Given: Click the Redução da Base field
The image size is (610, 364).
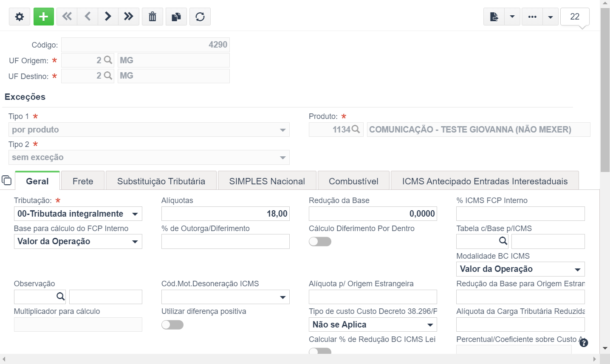Looking at the screenshot, I should [373, 214].
